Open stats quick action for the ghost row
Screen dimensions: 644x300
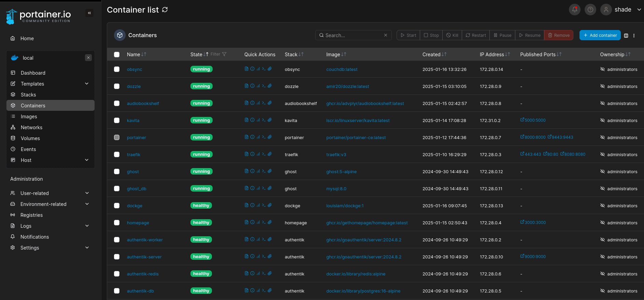[x=258, y=171]
